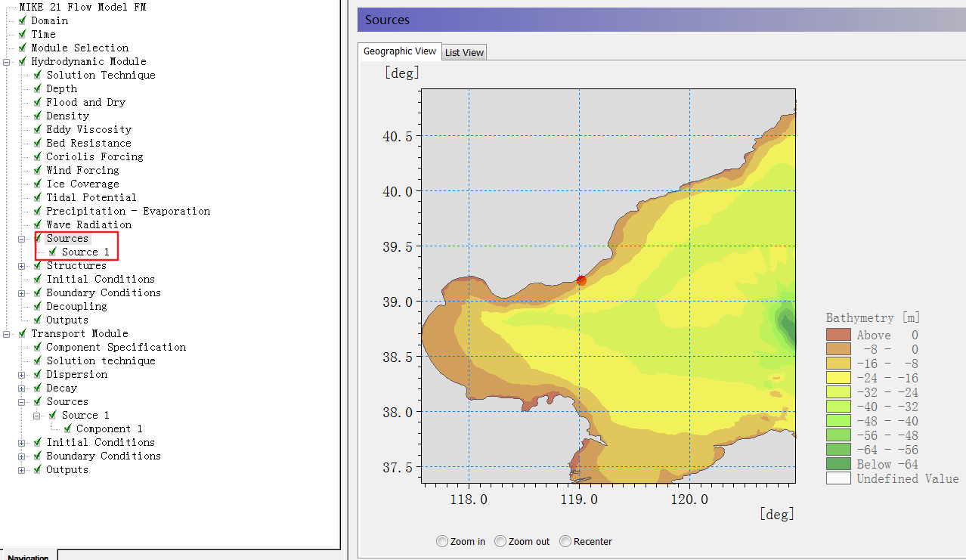
Task: Open the Domain tree item
Action: click(x=49, y=20)
